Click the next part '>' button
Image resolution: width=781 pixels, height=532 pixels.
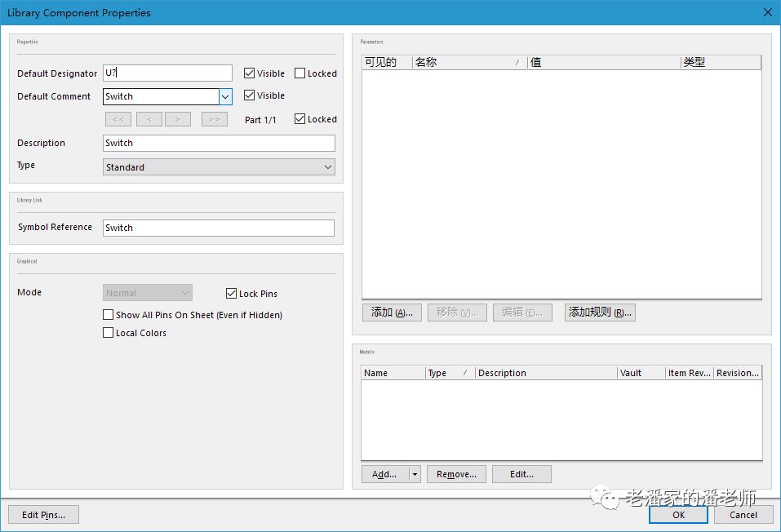pos(177,119)
